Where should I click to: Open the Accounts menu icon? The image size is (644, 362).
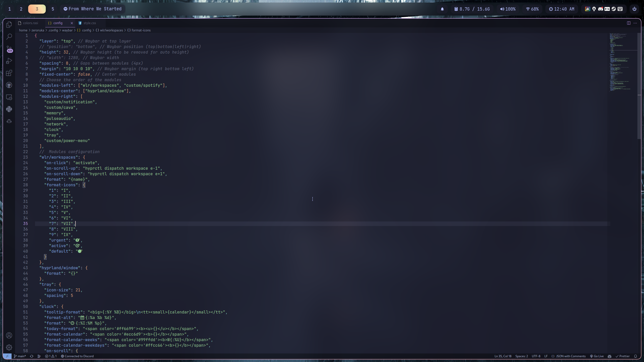point(9,335)
